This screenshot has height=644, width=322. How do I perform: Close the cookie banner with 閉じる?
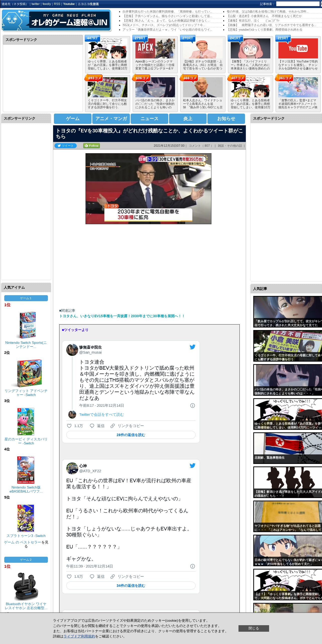coord(254,628)
